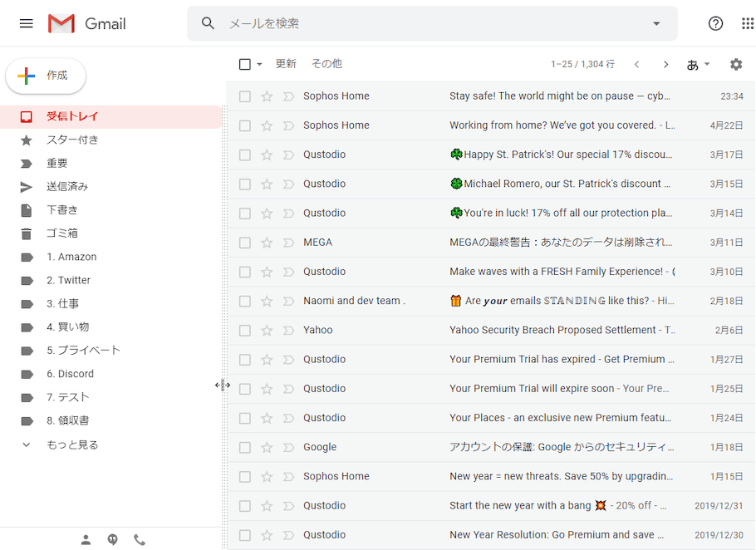Check the 1月15日 Sophos Home email

pyautogui.click(x=245, y=477)
